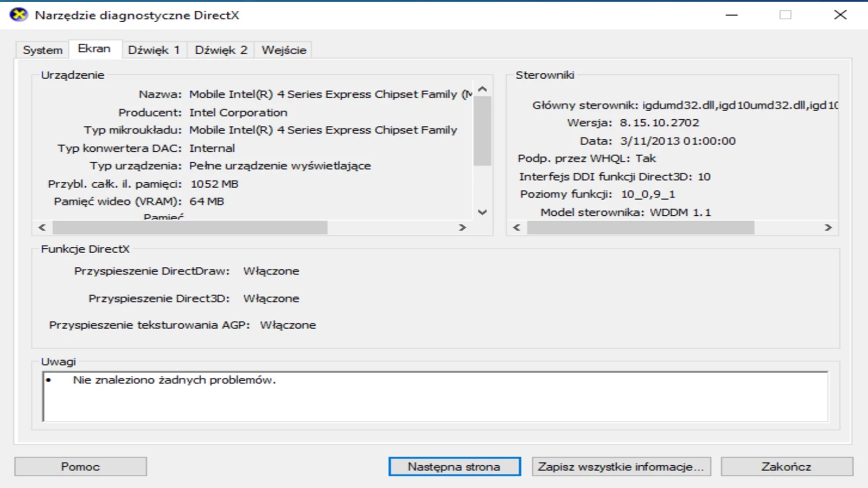Viewport: 868px width, 488px height.
Task: Click the Zakończ button
Action: (x=787, y=466)
